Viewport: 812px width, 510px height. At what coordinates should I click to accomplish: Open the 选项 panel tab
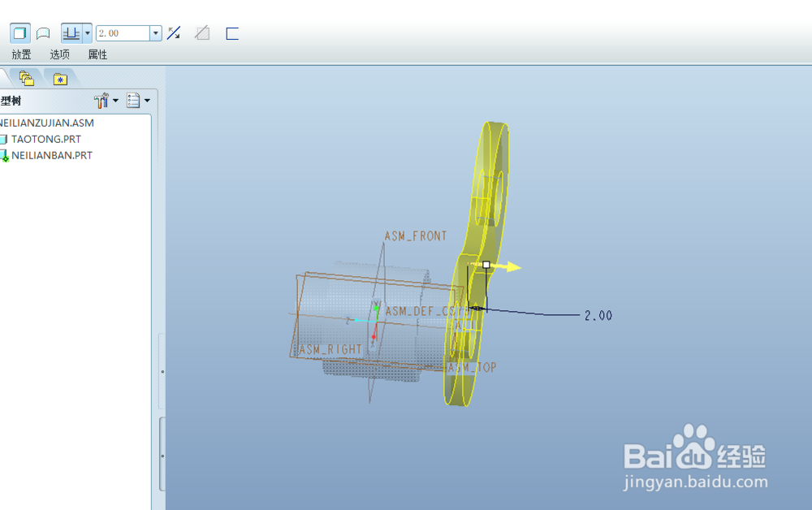click(59, 54)
